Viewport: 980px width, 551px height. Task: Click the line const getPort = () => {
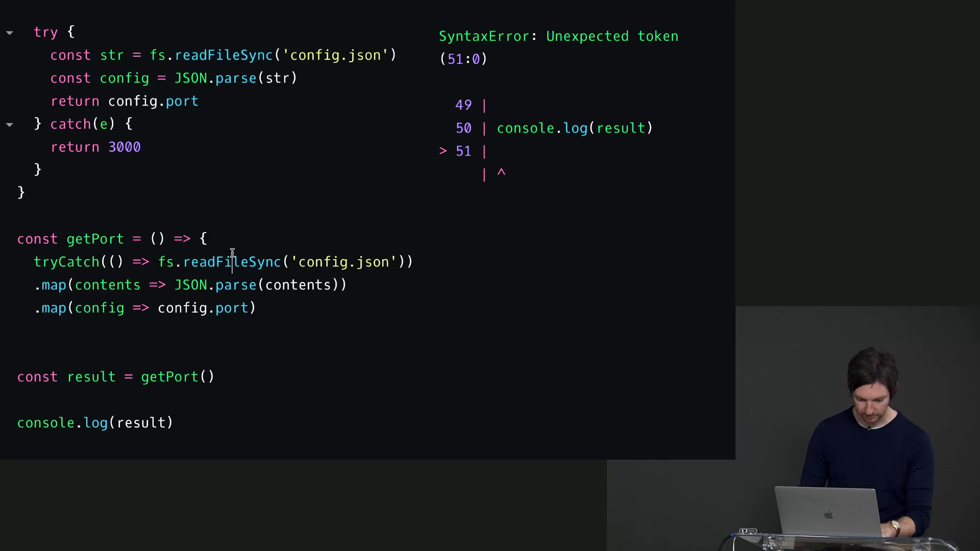pyautogui.click(x=112, y=239)
